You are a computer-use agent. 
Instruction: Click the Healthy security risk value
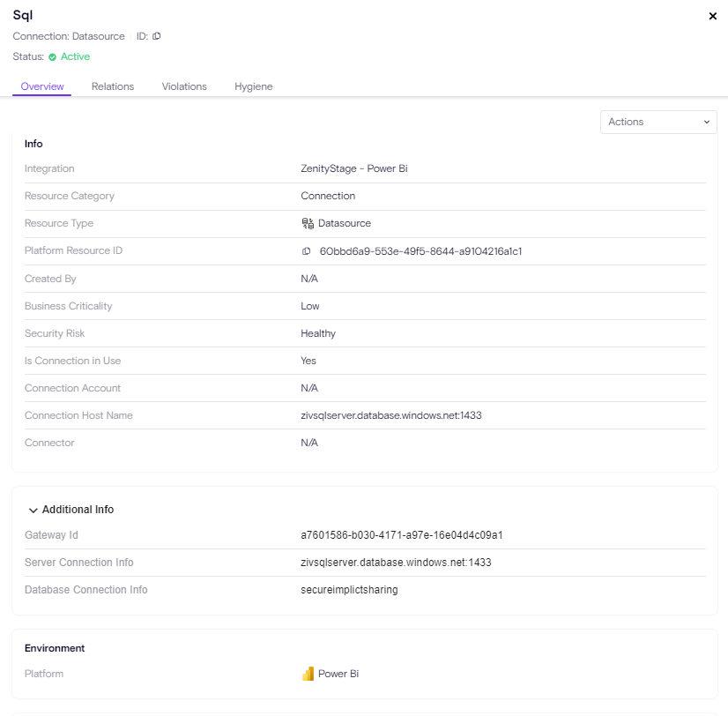318,333
